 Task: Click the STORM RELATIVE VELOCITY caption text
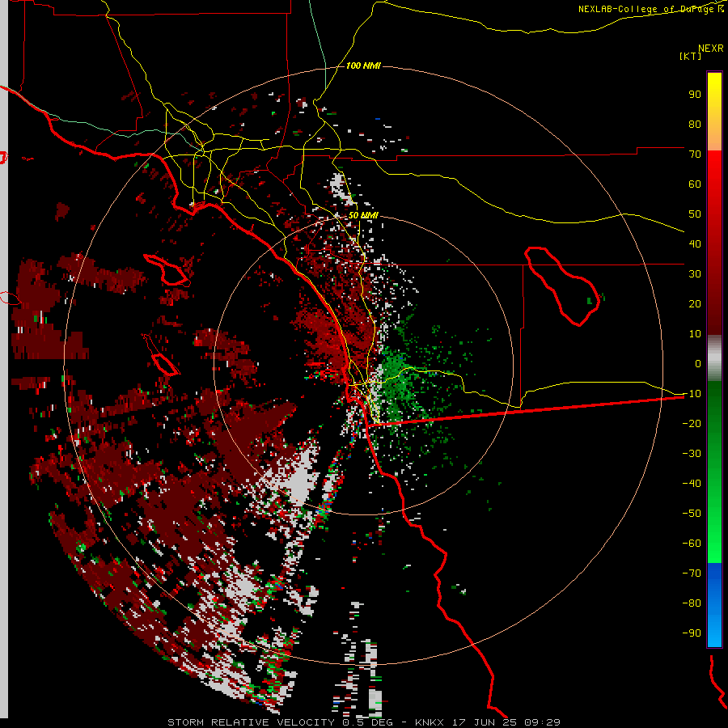[251, 722]
